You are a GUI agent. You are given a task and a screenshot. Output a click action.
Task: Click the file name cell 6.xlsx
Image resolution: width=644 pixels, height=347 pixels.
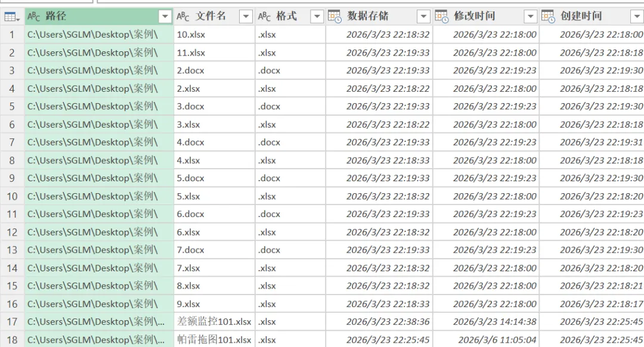click(215, 232)
